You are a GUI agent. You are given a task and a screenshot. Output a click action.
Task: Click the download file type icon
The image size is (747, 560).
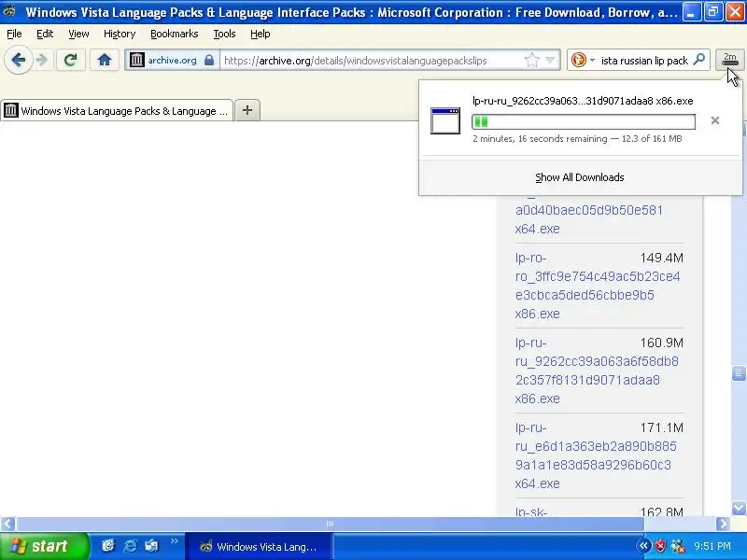[x=445, y=120]
